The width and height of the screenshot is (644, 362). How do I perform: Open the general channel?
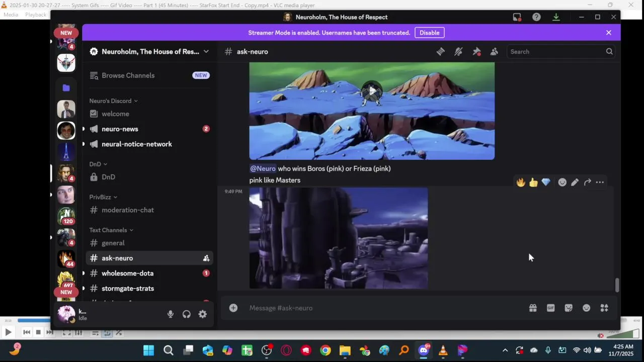(149, 243)
